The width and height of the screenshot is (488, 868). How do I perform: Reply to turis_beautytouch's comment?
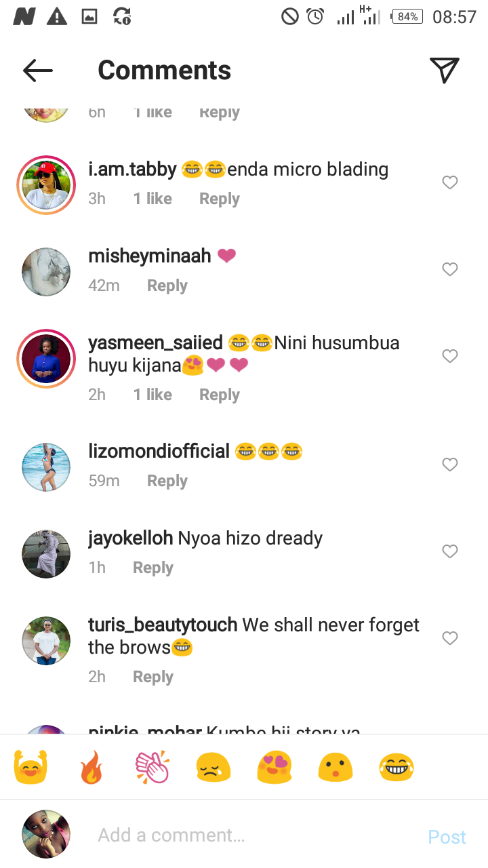tap(153, 677)
